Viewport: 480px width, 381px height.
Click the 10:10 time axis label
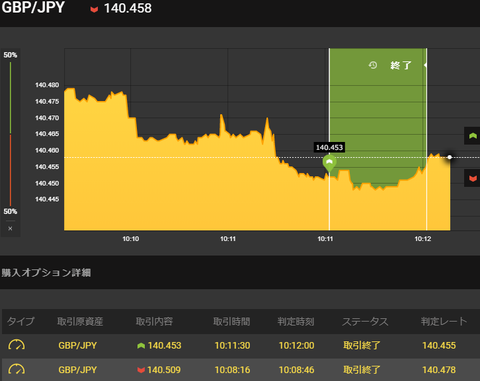click(131, 239)
